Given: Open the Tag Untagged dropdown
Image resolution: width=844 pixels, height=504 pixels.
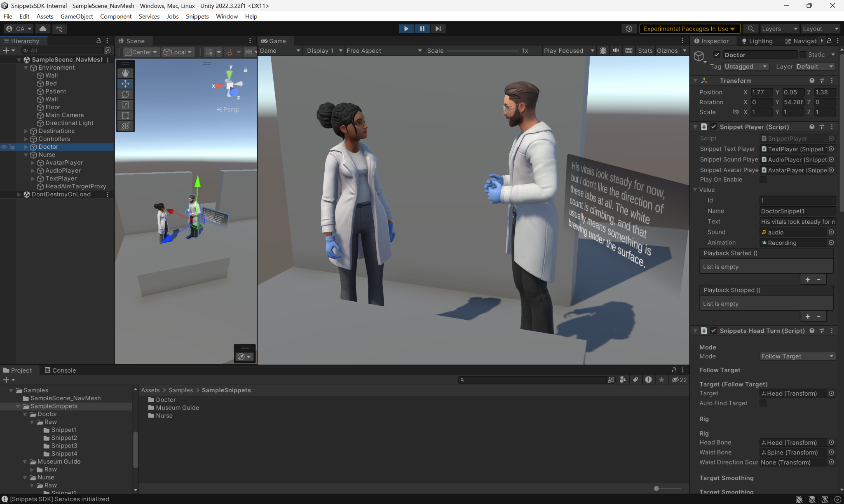Looking at the screenshot, I should (746, 66).
